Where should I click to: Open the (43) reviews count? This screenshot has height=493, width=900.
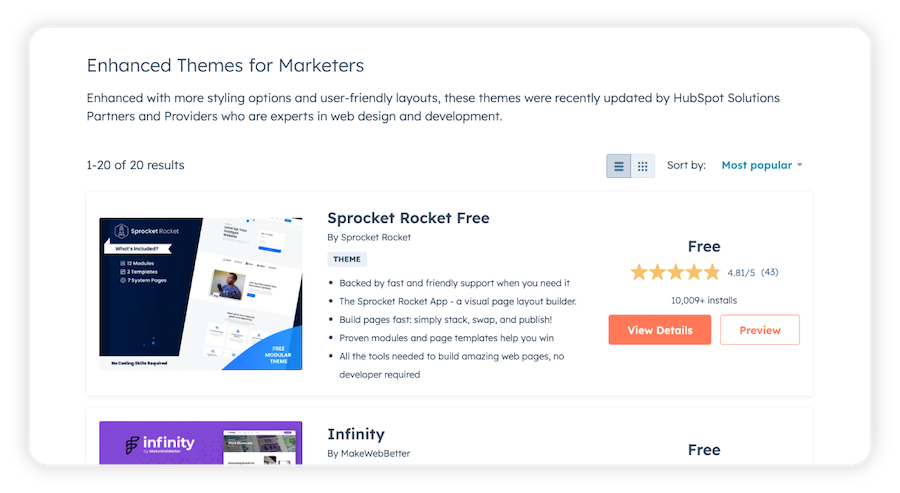click(770, 272)
